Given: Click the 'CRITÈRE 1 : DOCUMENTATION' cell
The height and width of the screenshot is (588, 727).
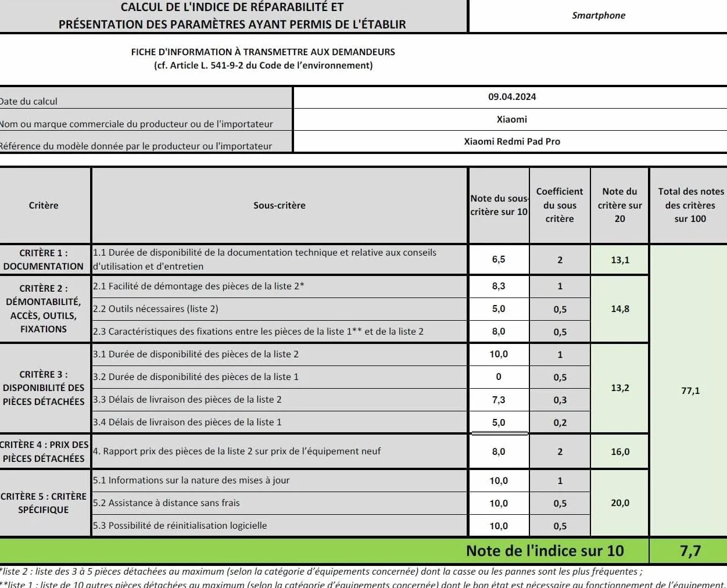Looking at the screenshot, I should click(44, 260).
